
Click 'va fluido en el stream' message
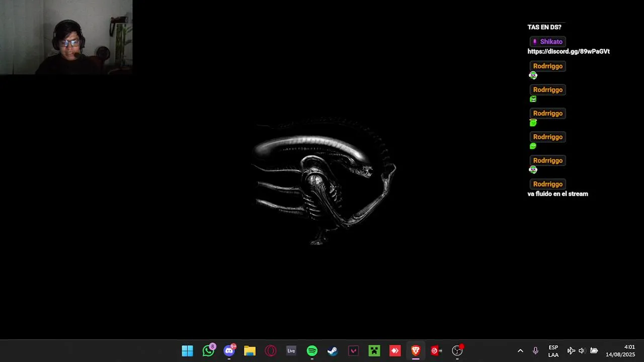(557, 194)
